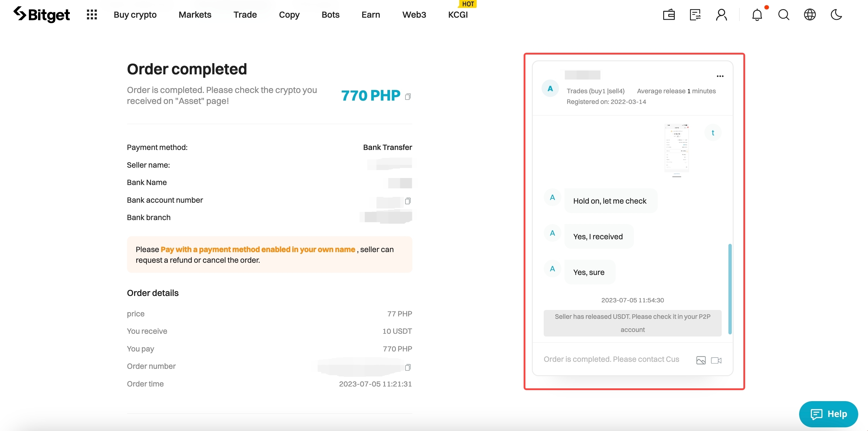Click the orders history icon

pos(695,14)
